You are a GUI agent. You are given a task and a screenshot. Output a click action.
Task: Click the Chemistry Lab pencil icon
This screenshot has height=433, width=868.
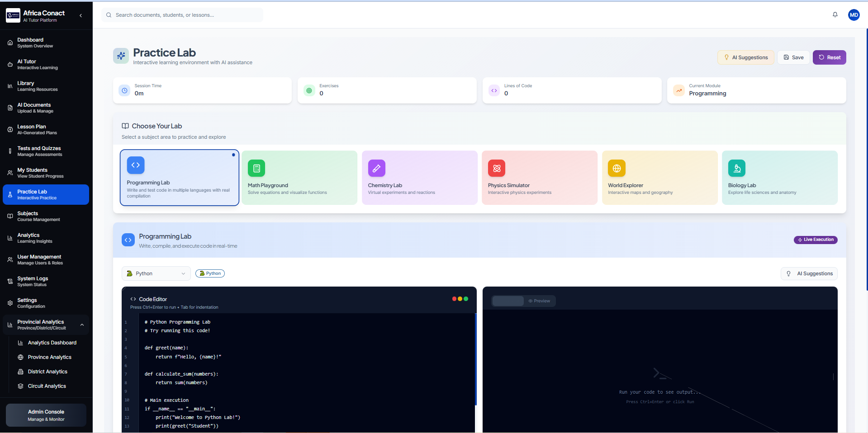point(376,168)
